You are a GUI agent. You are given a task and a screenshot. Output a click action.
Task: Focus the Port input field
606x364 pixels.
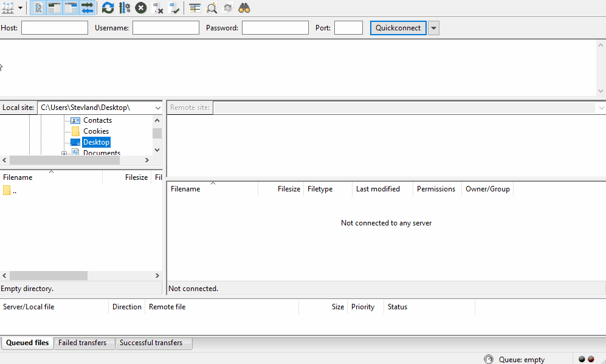(x=349, y=28)
